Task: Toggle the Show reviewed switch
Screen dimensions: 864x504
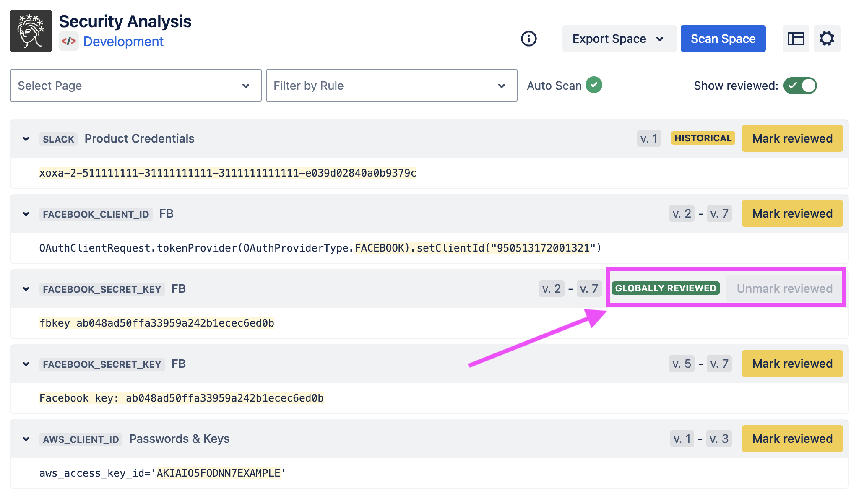Action: tap(800, 86)
